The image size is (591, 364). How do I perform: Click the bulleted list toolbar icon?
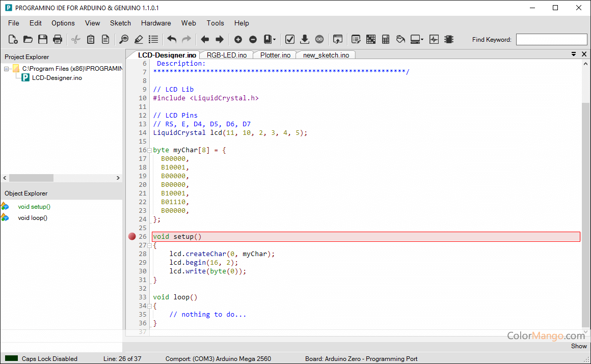153,39
